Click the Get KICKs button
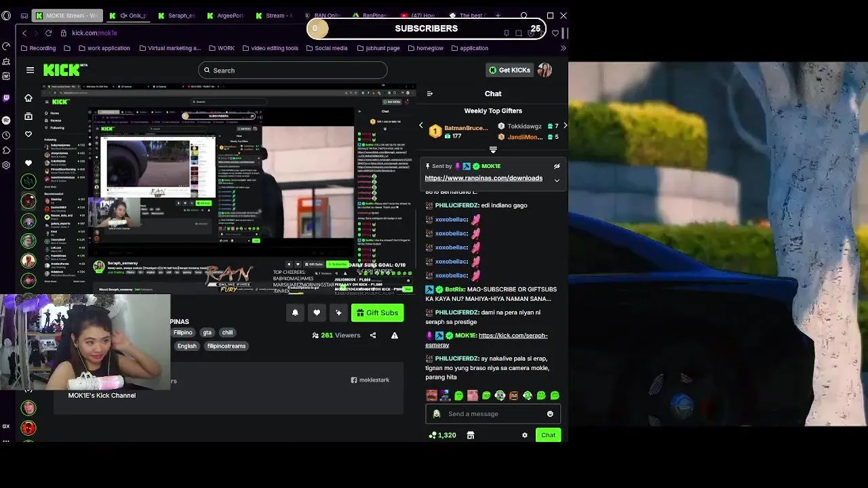The width and height of the screenshot is (868, 488). [x=509, y=70]
